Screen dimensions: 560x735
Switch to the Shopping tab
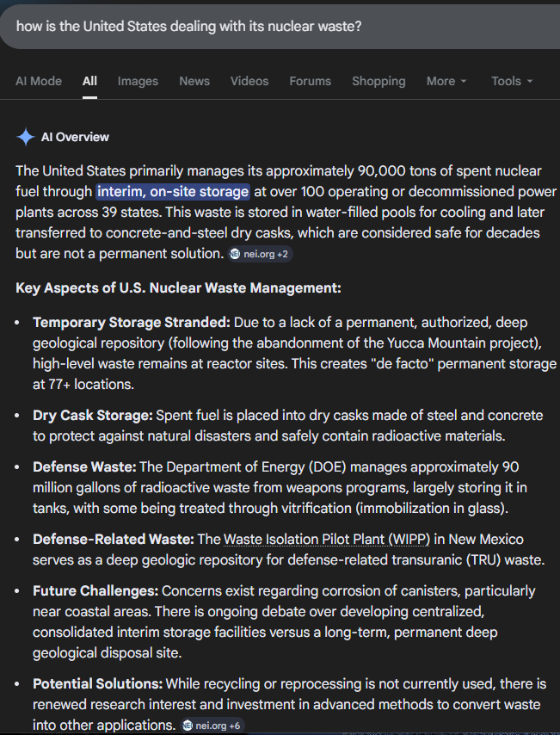tap(378, 81)
